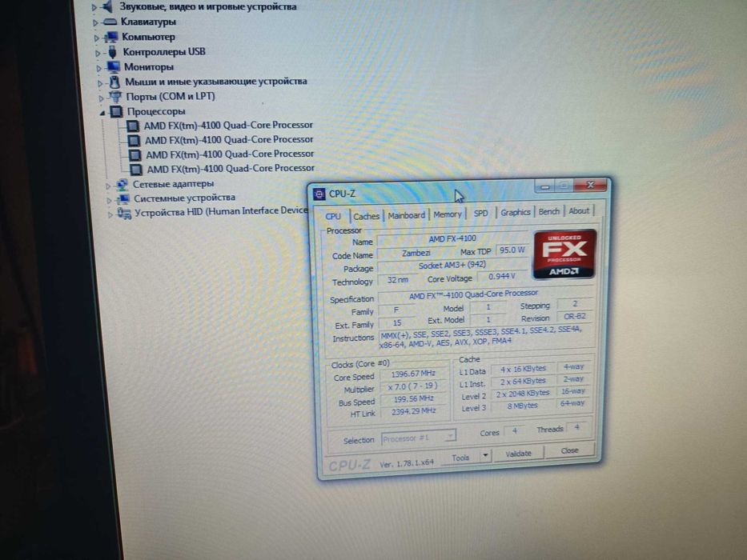747x560 pixels.
Task: Close CPU-Z with the red X button
Action: coord(590,185)
